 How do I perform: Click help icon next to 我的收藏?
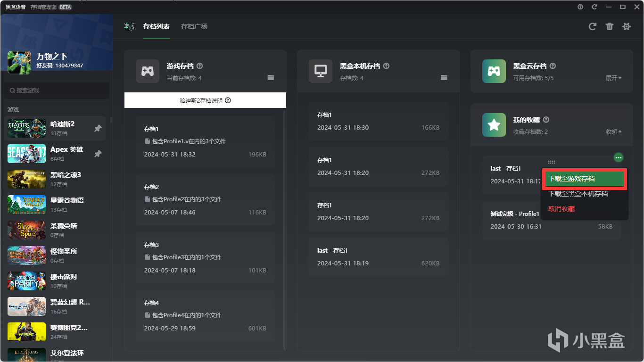tap(546, 120)
